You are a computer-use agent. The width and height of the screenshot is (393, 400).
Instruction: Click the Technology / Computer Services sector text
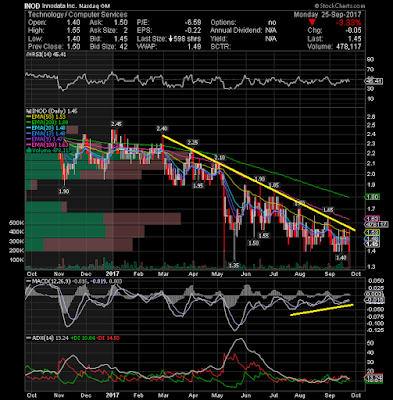click(77, 14)
